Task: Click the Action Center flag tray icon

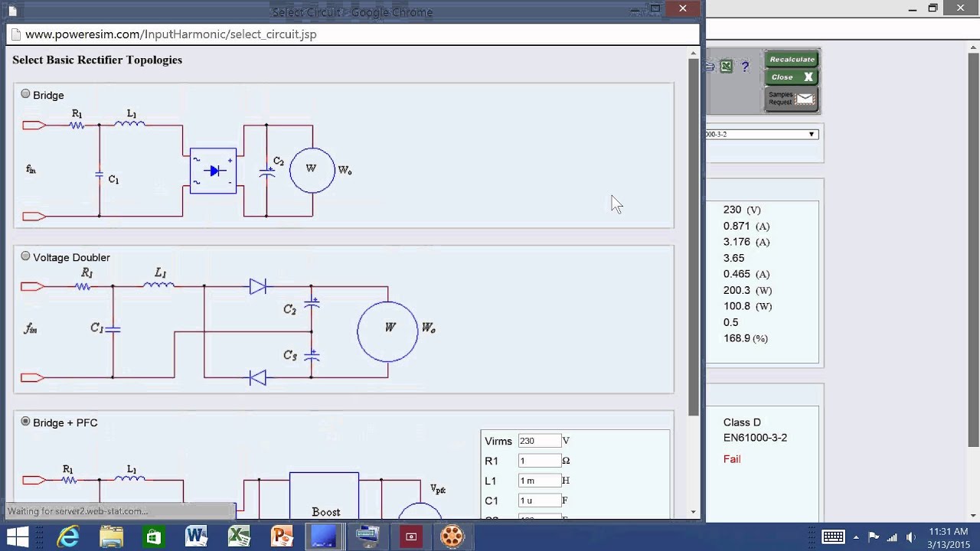Action: (x=874, y=536)
